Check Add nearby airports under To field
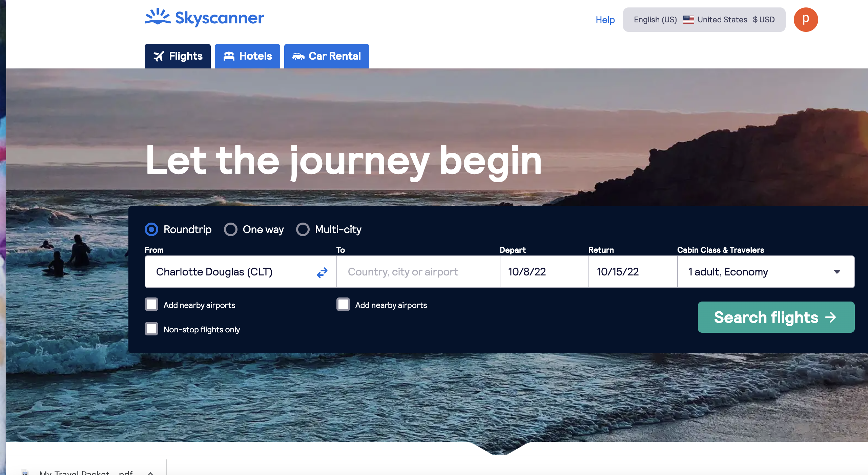The width and height of the screenshot is (868, 475). pos(343,304)
